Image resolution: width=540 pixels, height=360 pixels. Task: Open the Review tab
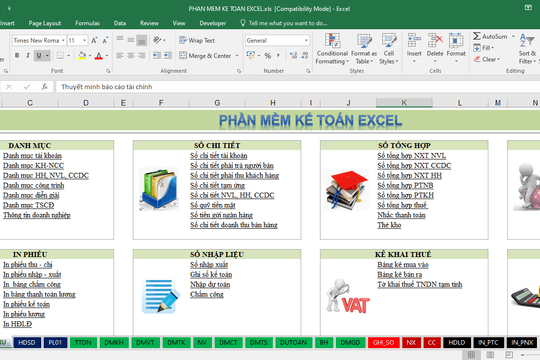pyautogui.click(x=149, y=23)
